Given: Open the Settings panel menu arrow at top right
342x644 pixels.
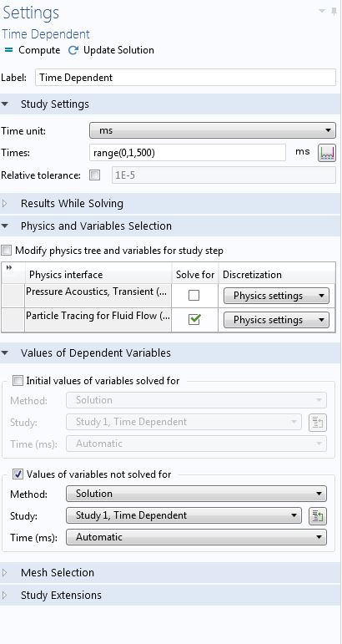Looking at the screenshot, I should (x=322, y=11).
